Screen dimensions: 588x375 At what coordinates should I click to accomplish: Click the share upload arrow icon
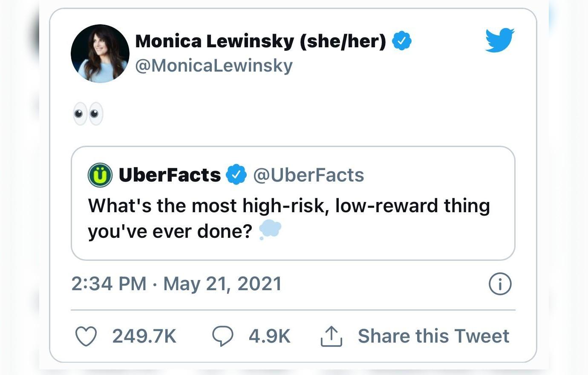click(x=331, y=336)
